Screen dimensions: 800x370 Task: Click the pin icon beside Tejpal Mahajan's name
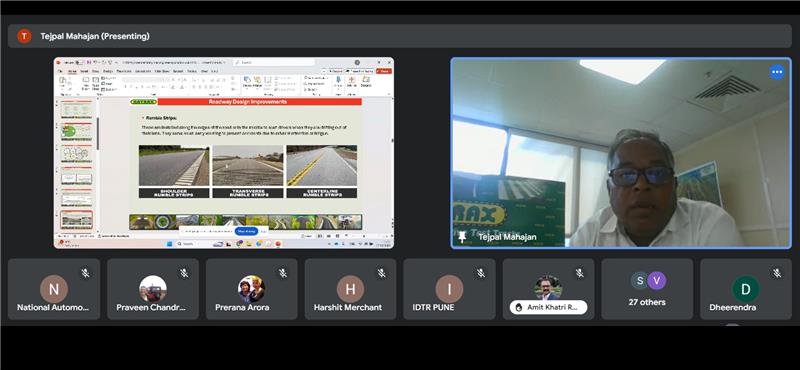pyautogui.click(x=462, y=237)
